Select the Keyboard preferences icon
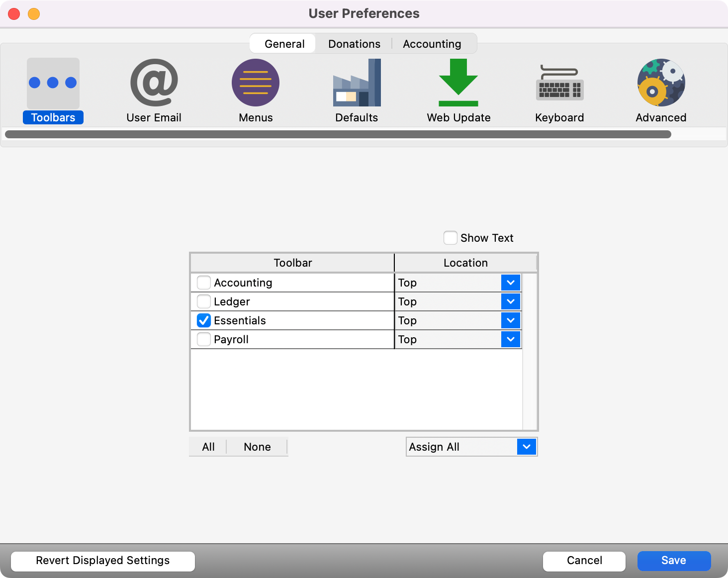The width and height of the screenshot is (728, 578). click(559, 83)
